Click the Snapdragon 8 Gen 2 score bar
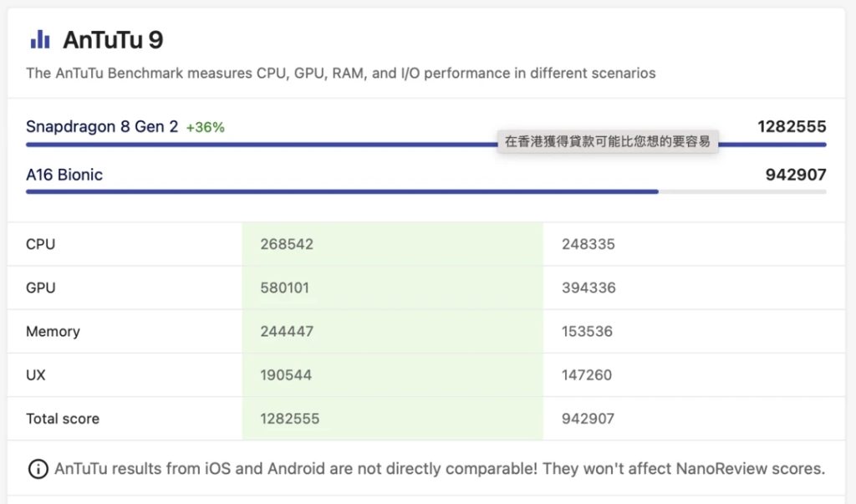856x504 pixels. point(425,145)
